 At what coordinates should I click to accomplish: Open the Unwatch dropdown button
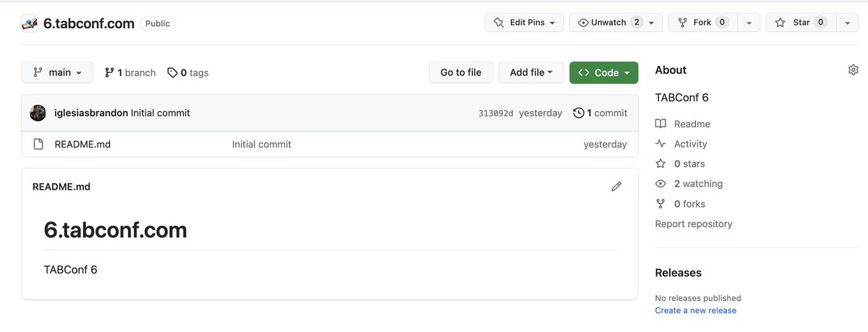616,22
